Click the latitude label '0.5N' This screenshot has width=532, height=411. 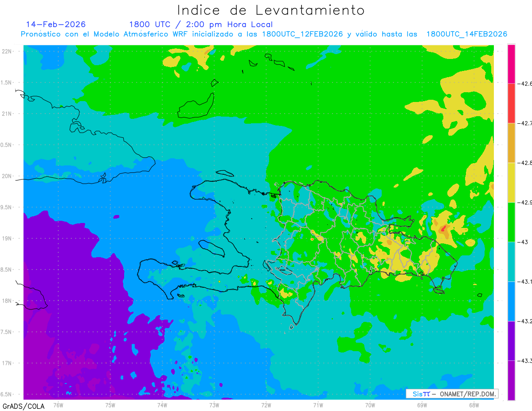coord(7,145)
